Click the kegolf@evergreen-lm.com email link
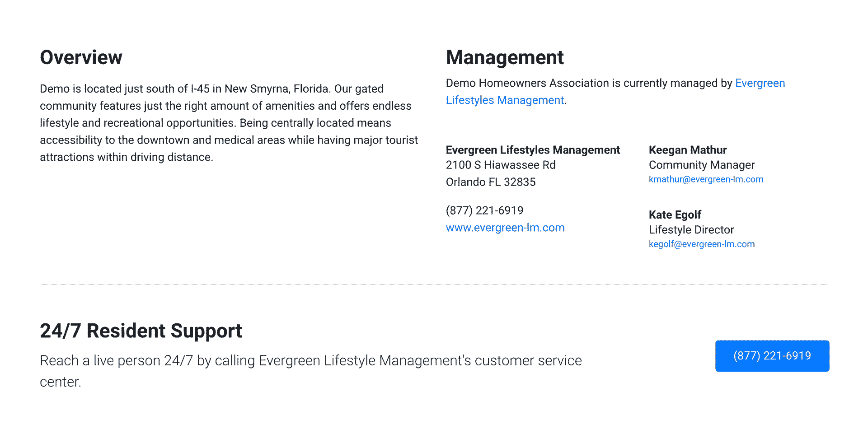The image size is (868, 434). (702, 244)
